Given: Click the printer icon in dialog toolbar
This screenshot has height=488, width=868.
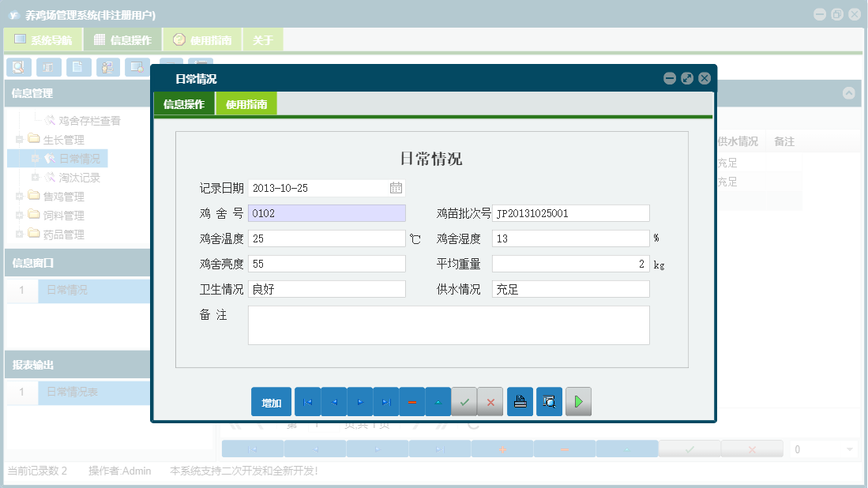Looking at the screenshot, I should pos(520,402).
